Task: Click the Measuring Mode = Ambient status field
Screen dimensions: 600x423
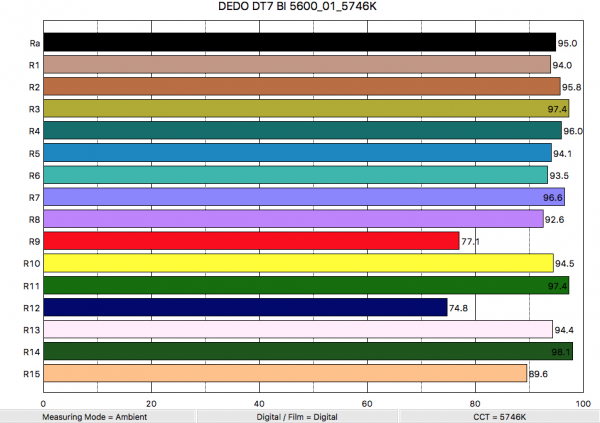Action: coord(97,415)
